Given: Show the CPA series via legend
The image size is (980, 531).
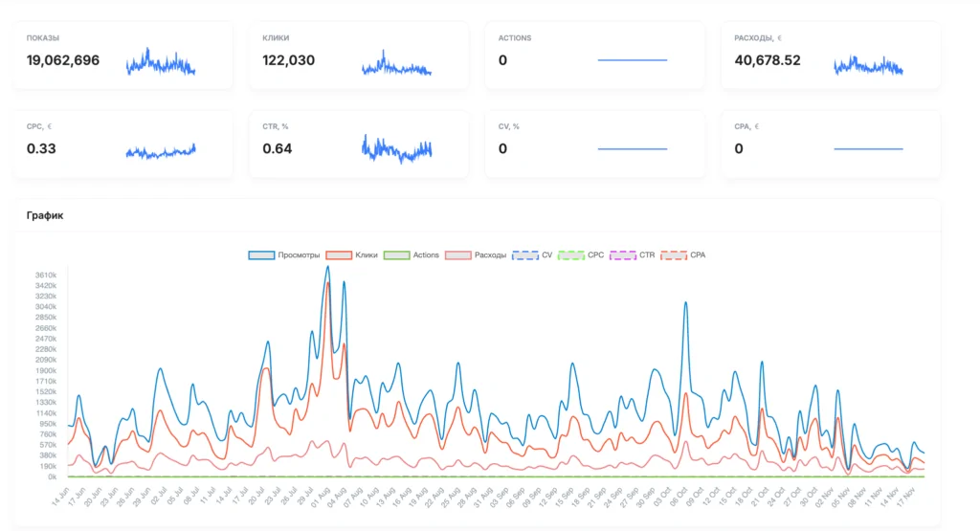Looking at the screenshot, I should (x=683, y=254).
